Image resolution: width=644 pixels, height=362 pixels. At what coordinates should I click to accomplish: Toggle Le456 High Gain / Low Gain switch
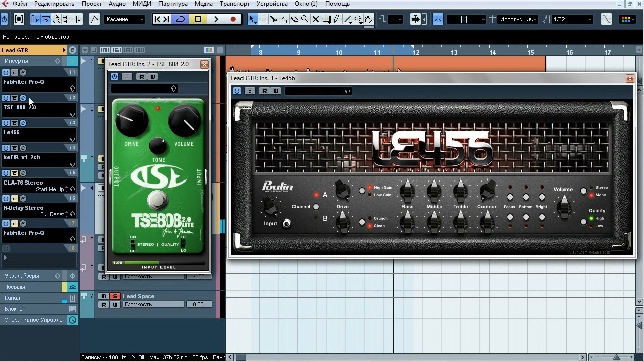362,191
